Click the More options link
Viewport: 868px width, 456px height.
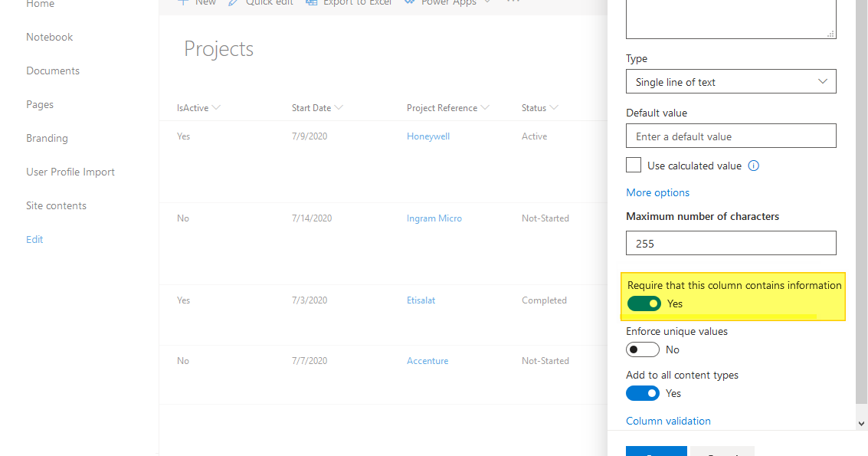[657, 192]
